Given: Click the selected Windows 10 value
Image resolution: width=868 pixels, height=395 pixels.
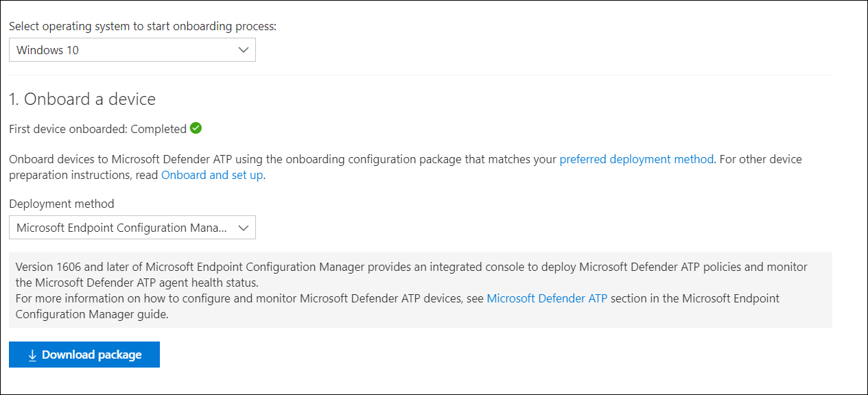Looking at the screenshot, I should tap(48, 50).
